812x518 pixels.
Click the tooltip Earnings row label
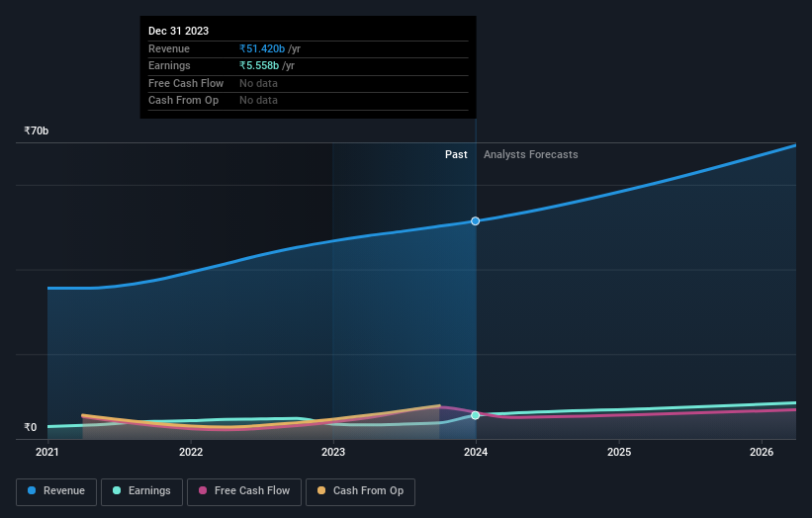pos(169,65)
